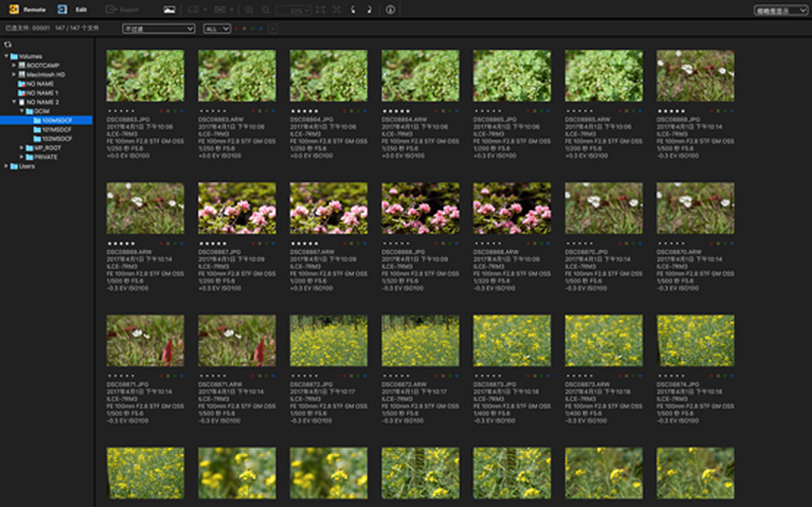812x507 pixels.
Task: Refresh the folder tree with reload icon
Action: tap(8, 45)
